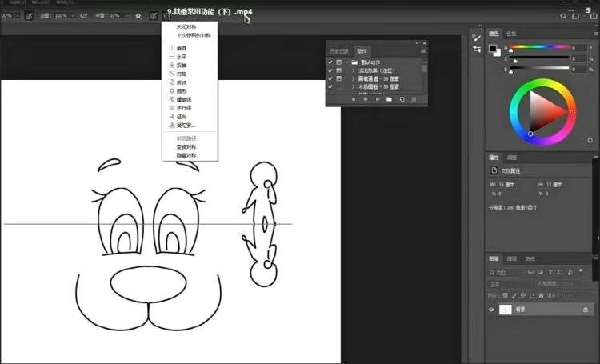Click the symmetry butterfly icon in options bar
Viewport: 600px width, 364px height.
coord(153,15)
